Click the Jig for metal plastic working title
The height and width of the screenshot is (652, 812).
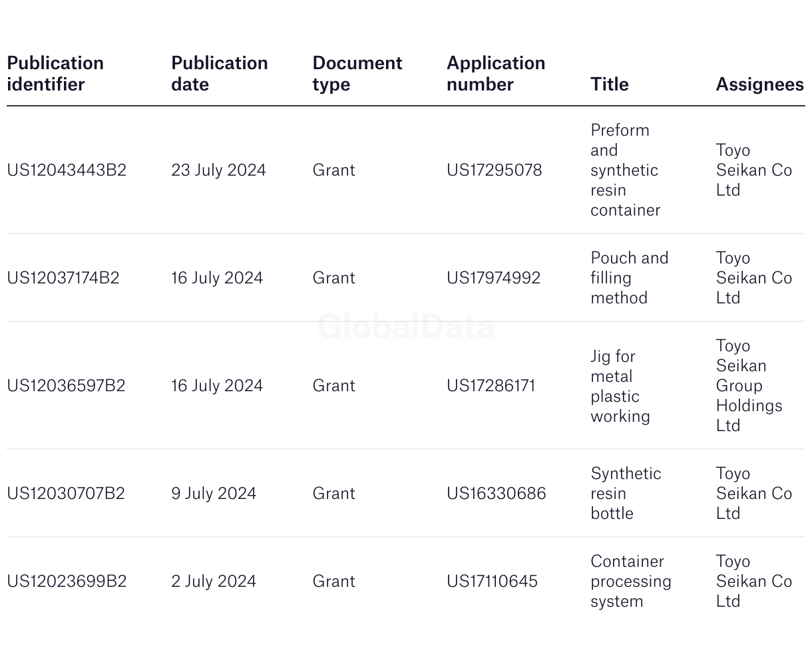click(x=620, y=386)
